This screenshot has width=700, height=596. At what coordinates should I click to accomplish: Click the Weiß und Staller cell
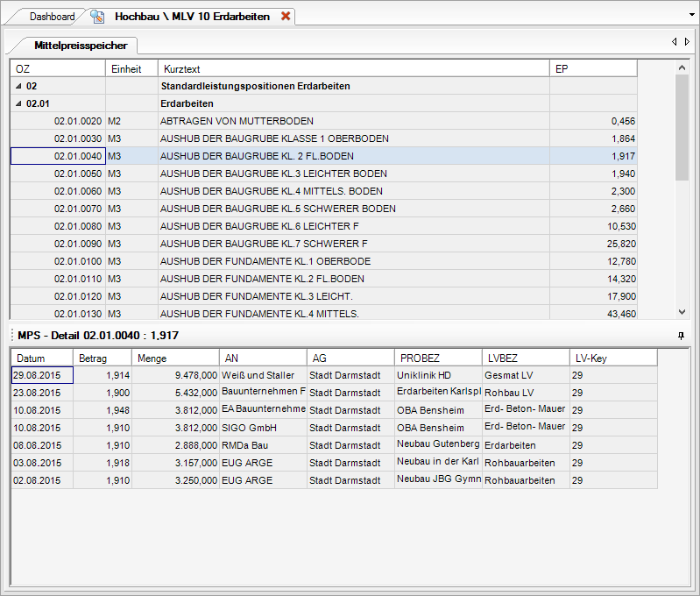coord(263,375)
